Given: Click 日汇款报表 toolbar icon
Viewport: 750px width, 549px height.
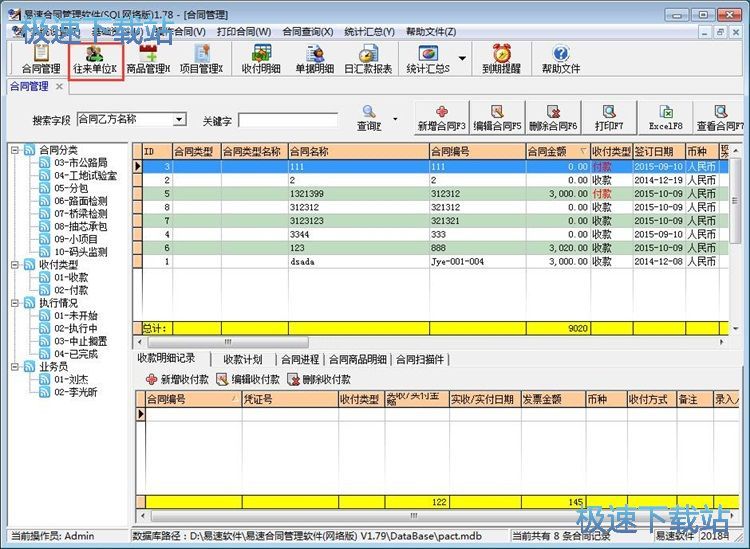Looking at the screenshot, I should pos(368,59).
